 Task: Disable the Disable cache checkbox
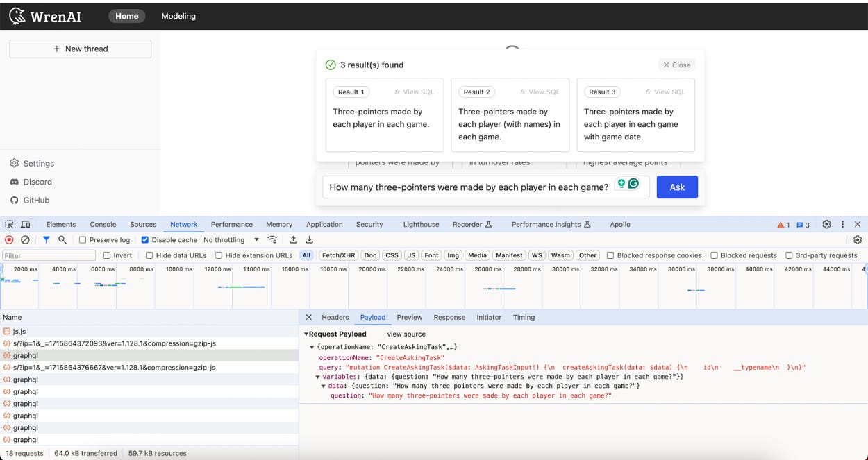[x=144, y=239]
